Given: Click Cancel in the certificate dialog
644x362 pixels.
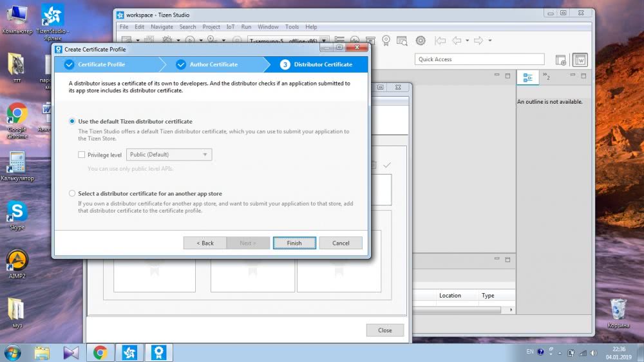Looking at the screenshot, I should pyautogui.click(x=341, y=243).
